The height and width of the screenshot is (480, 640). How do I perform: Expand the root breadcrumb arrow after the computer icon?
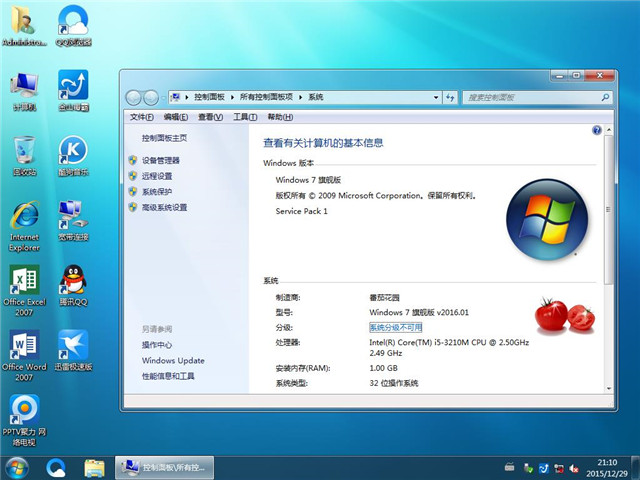point(187,97)
